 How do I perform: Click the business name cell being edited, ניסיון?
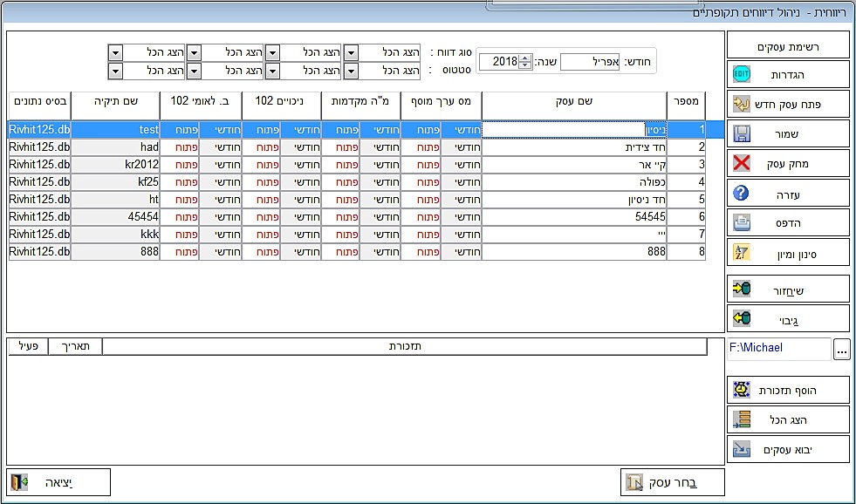(x=574, y=130)
